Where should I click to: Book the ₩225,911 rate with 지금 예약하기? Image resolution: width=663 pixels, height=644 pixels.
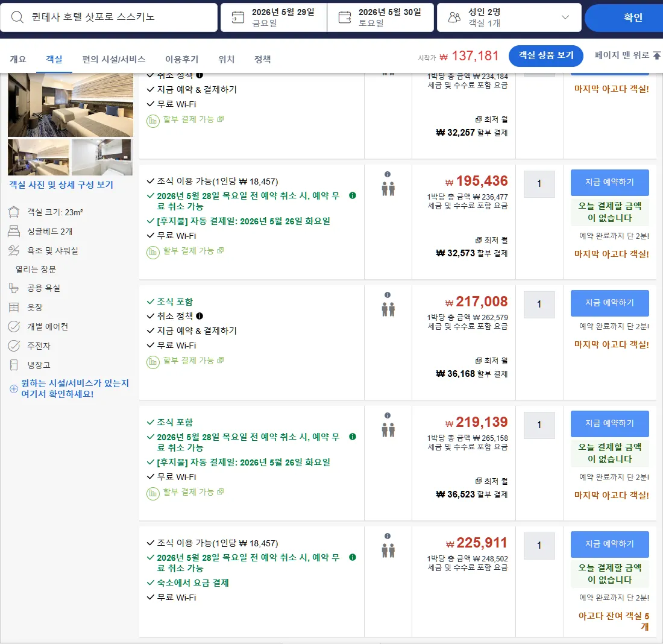click(x=610, y=544)
